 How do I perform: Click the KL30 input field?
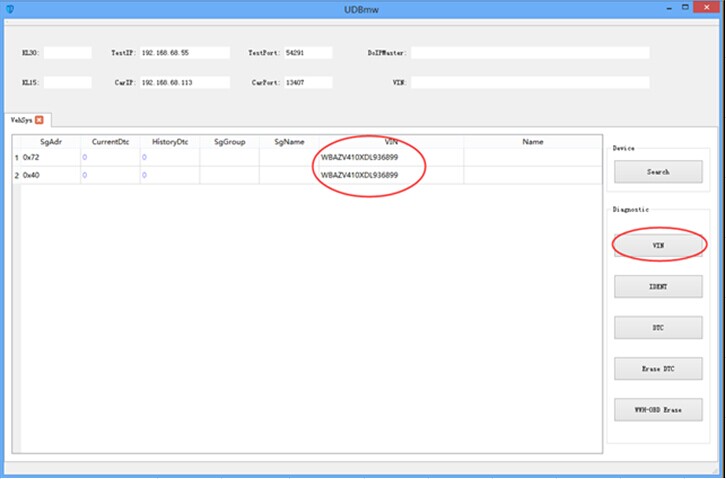point(68,53)
